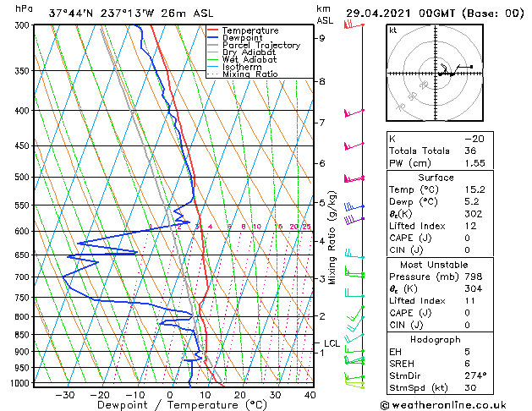Click the '700' hPa pressure axis label
This screenshot has width=532, height=411.
coord(24,277)
